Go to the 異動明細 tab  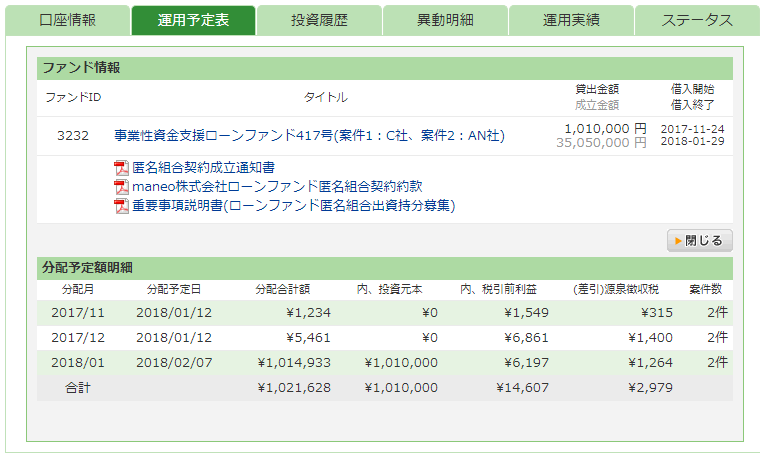pyautogui.click(x=445, y=20)
